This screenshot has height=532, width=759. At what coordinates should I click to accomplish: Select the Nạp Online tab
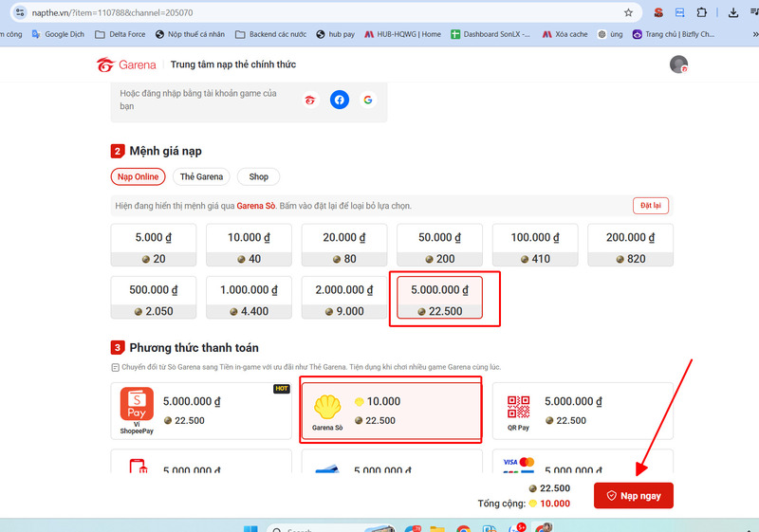pos(138,176)
